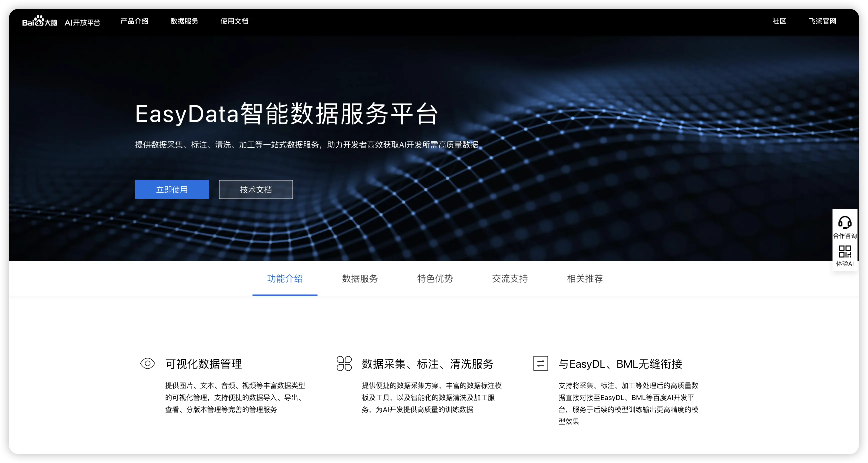
Task: Click the four-square data collection icon
Action: (344, 363)
